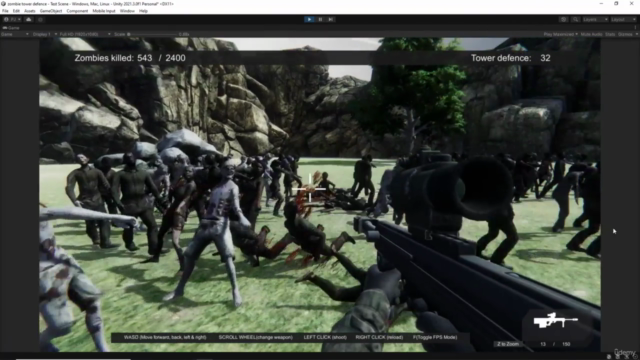Open the Game view mode dropdown
Image resolution: width=640 pixels, height=360 pixels.
pyautogui.click(x=15, y=34)
